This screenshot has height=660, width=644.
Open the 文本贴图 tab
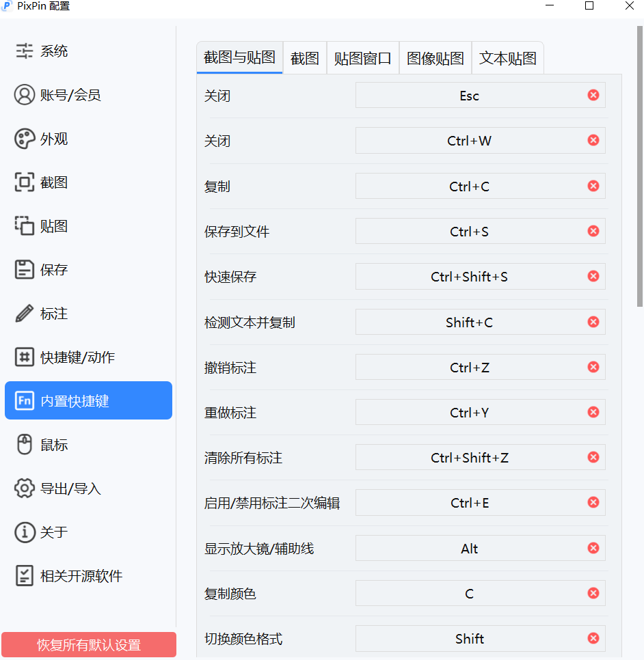pos(507,57)
